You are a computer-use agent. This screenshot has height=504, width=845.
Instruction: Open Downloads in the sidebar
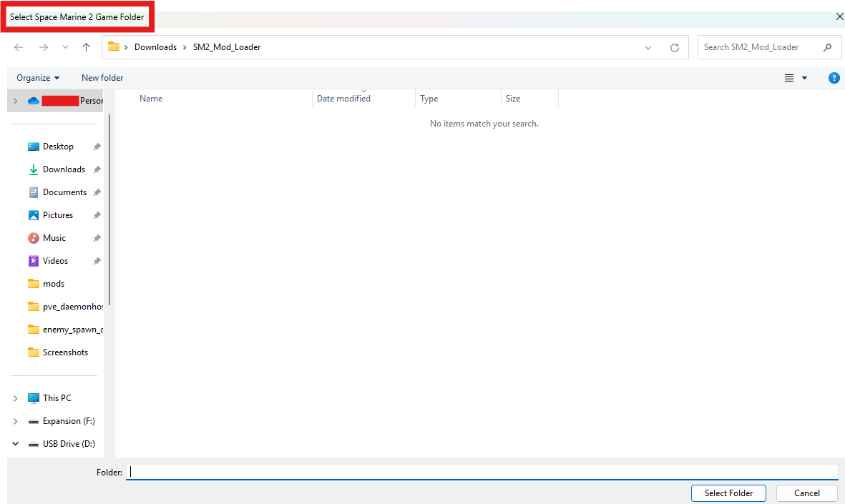(64, 169)
